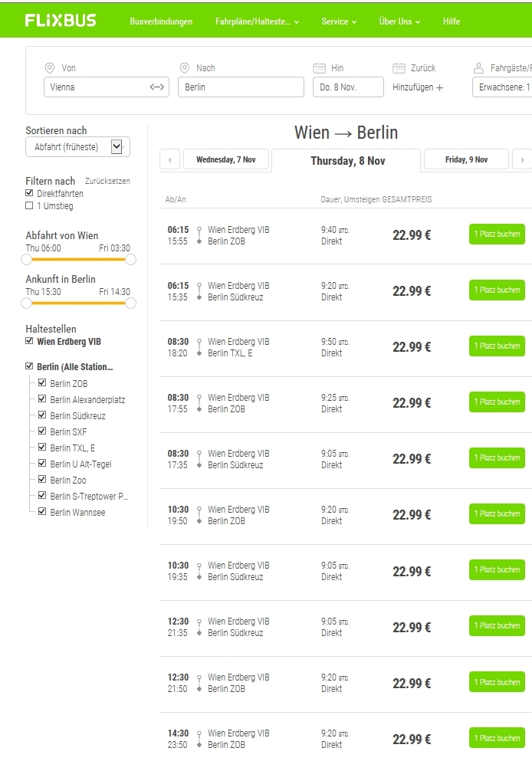This screenshot has width=532, height=761.
Task: Click the Zurücksetzen filter link
Action: (x=107, y=182)
